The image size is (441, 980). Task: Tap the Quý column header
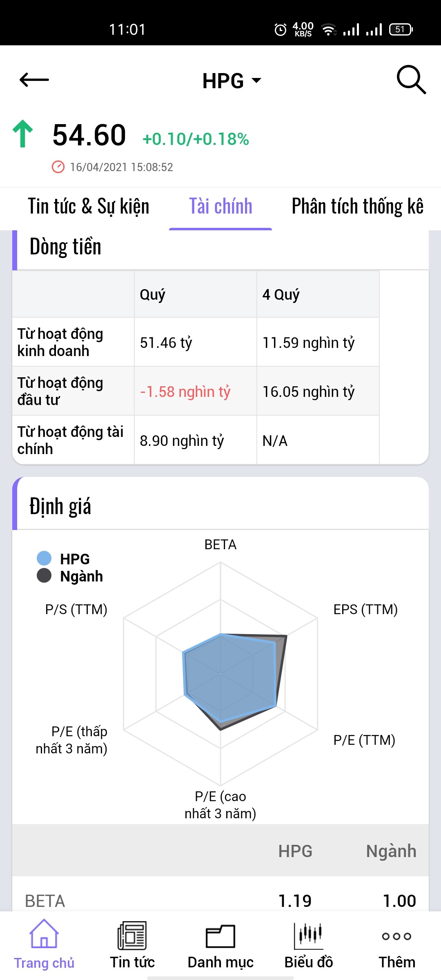[153, 294]
